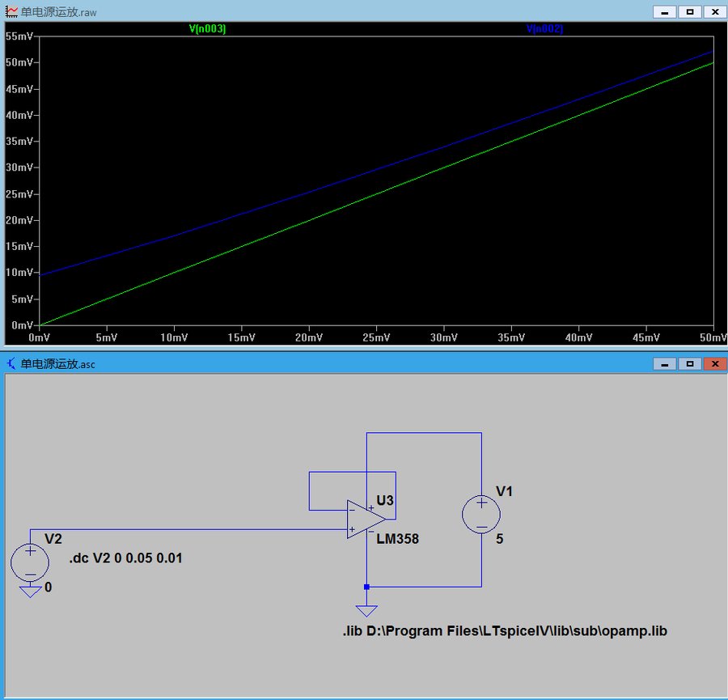
Task: Minimize the 单电源运放.asc schematic window
Action: pos(664,363)
